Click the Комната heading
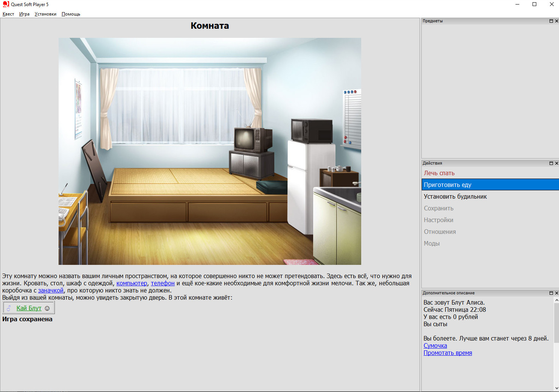This screenshot has width=559, height=392. (210, 26)
